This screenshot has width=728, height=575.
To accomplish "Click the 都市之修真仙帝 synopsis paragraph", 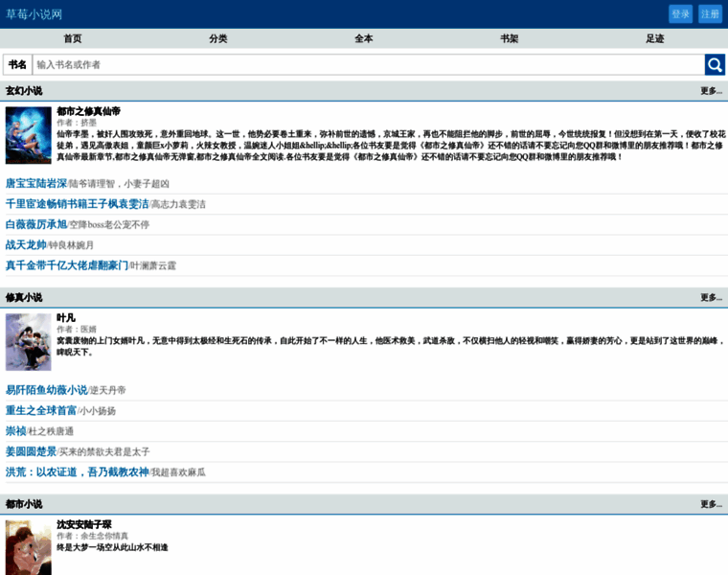I will (391, 146).
